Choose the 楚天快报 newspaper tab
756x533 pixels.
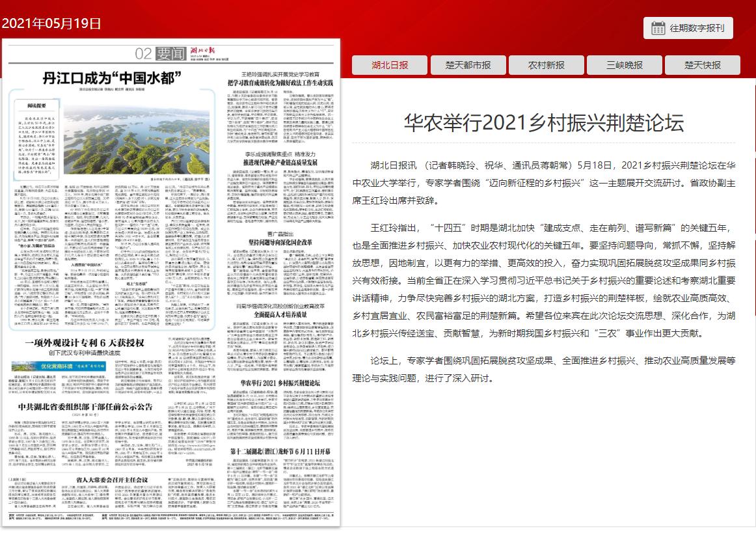coord(703,65)
